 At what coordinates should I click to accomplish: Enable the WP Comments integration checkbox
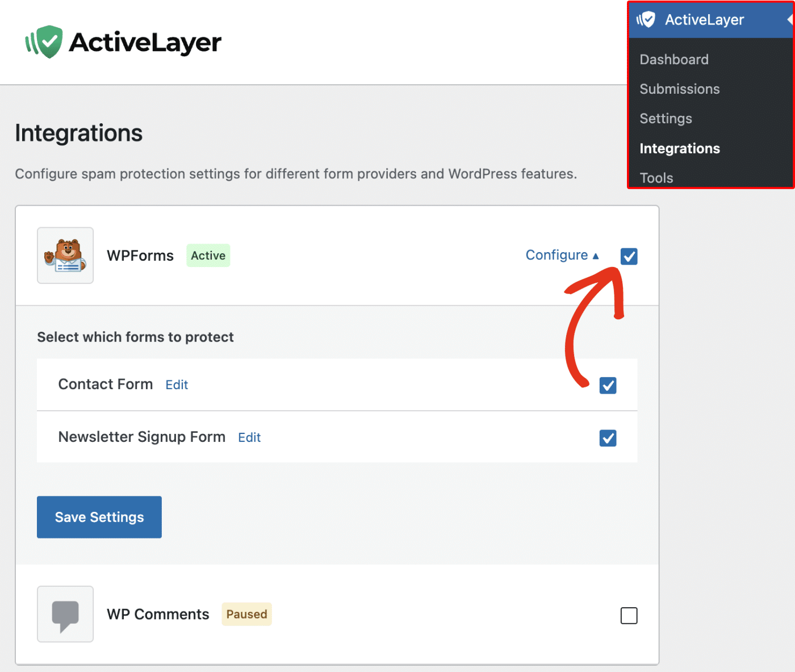(x=629, y=615)
